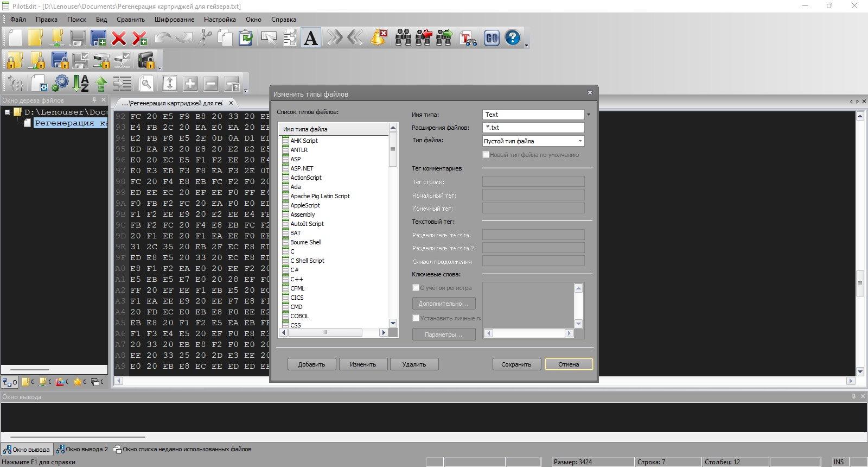Open the 'Шифрование' menu

tap(174, 19)
